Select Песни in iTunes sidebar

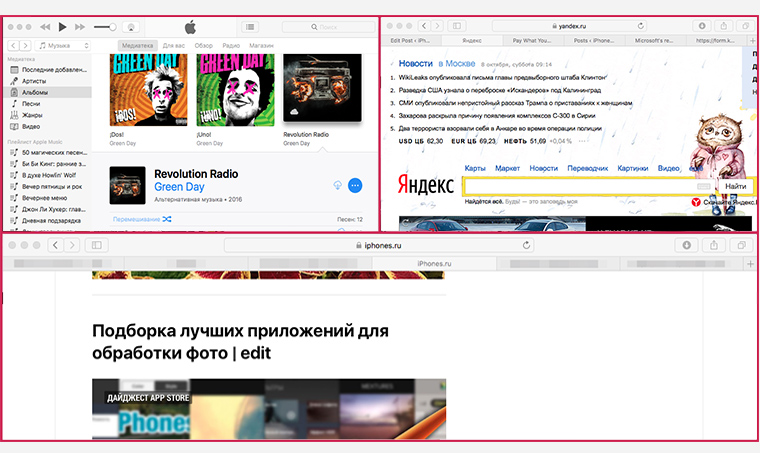[x=48, y=104]
